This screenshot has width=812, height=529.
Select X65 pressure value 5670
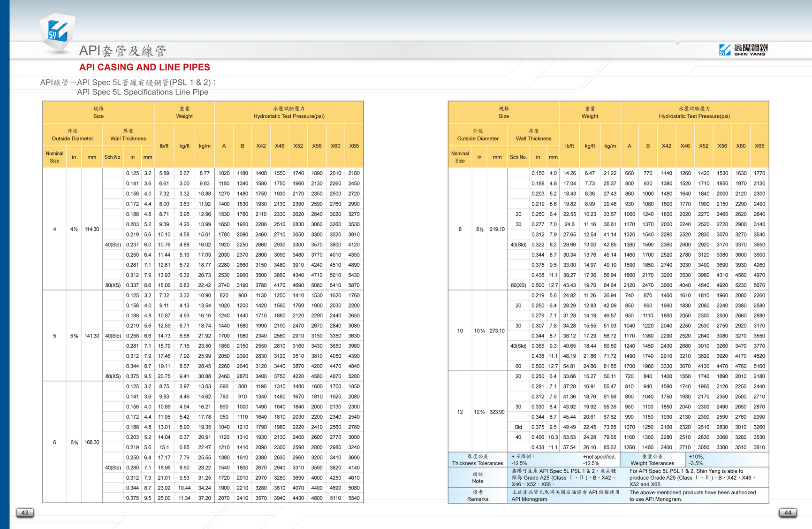pos(759,285)
